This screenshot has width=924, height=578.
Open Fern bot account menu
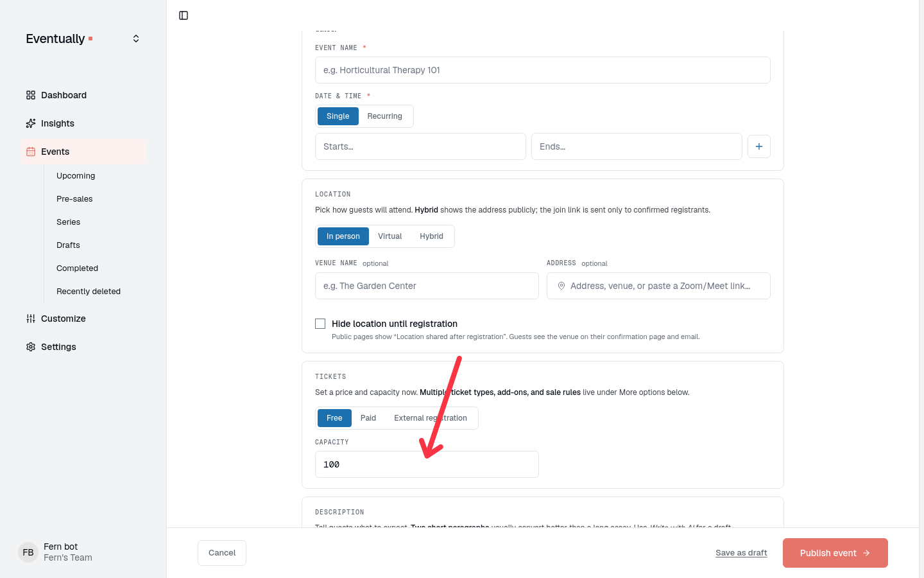point(83,552)
